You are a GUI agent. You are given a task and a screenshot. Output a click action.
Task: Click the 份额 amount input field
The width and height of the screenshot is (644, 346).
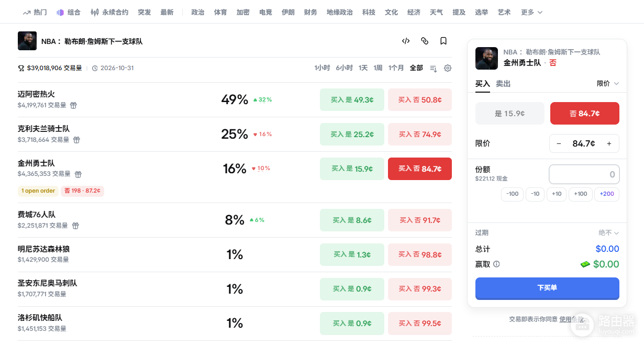pyautogui.click(x=584, y=174)
